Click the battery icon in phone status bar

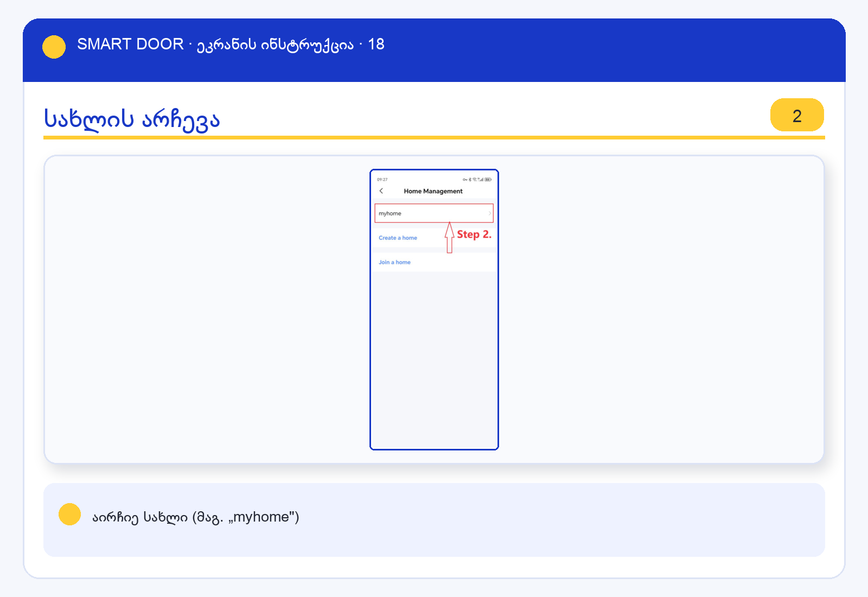click(488, 179)
